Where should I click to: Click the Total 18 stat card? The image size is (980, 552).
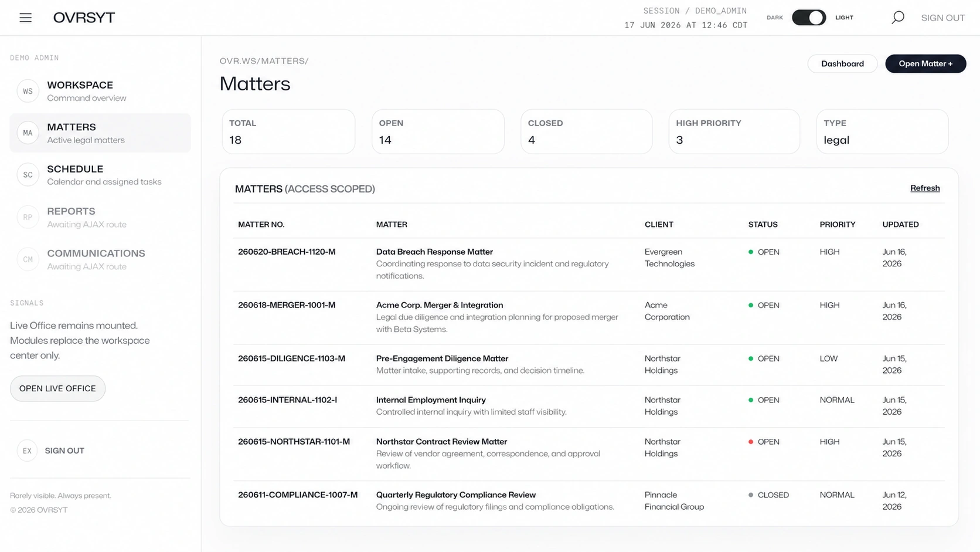click(x=288, y=131)
